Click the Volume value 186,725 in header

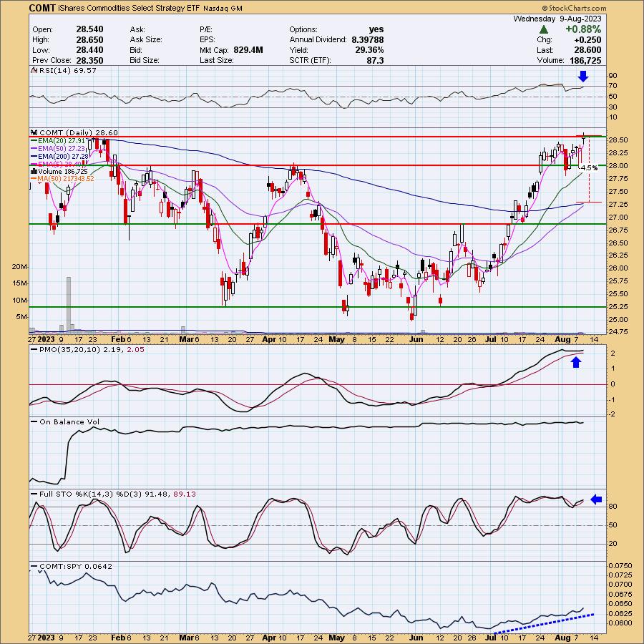point(585,60)
